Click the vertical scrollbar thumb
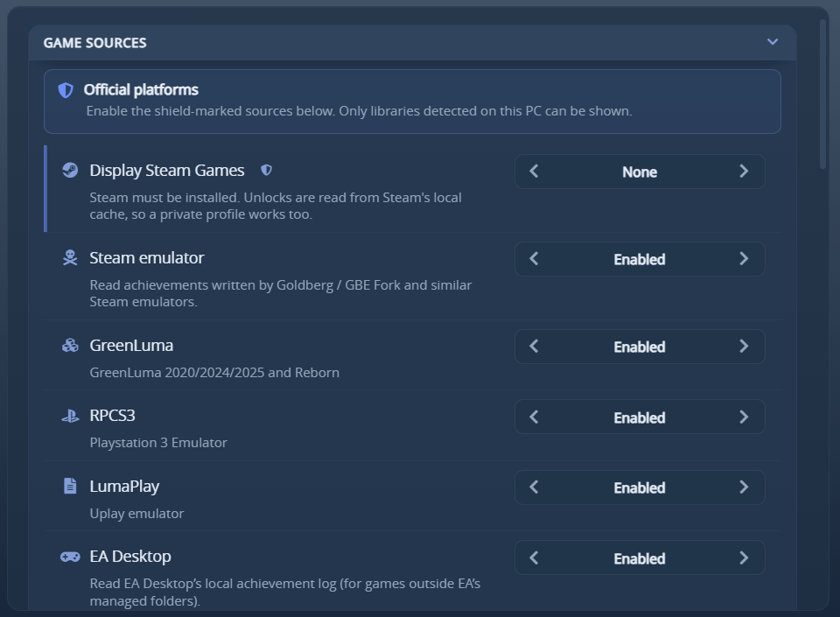The width and height of the screenshot is (840, 617). 822,95
